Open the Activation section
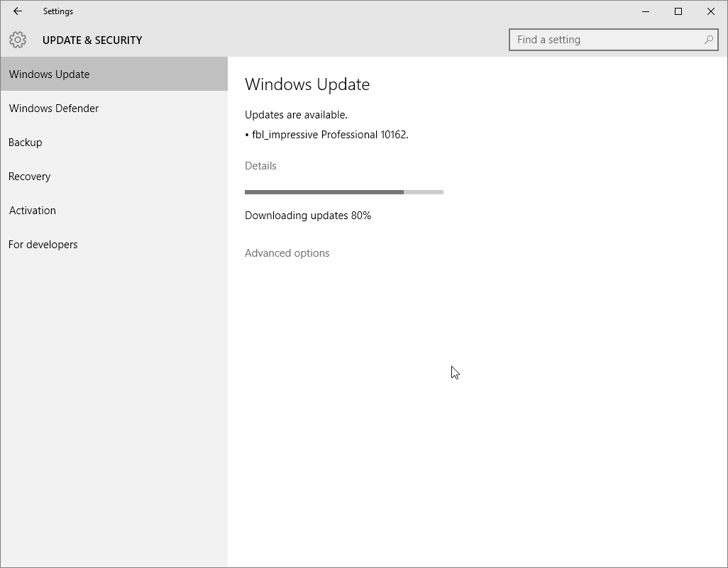 tap(114, 210)
